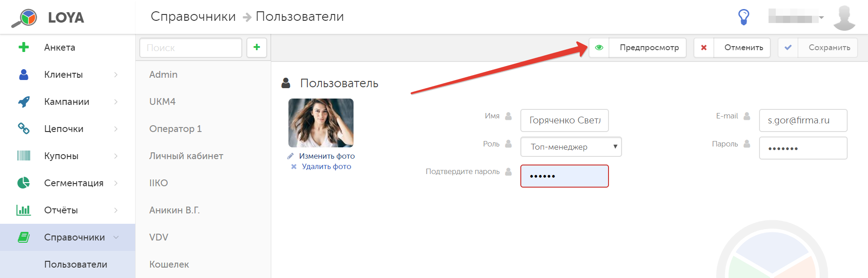Click the cross icon next to Удалить фото

click(294, 166)
